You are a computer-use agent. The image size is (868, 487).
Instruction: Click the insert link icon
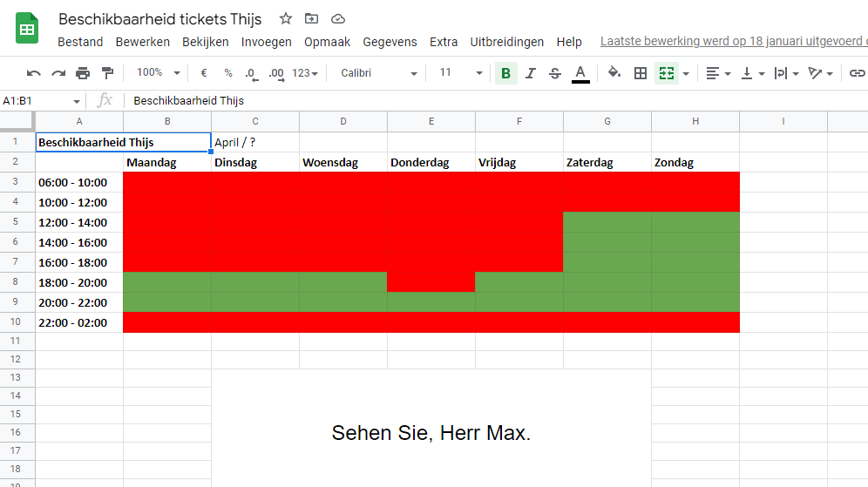pos(858,73)
